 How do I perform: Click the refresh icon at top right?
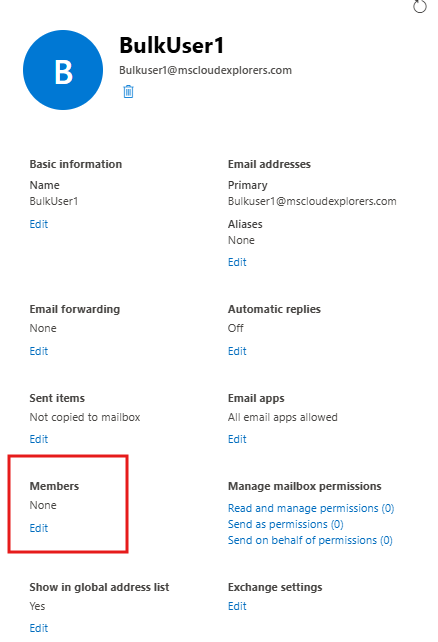pos(420,6)
